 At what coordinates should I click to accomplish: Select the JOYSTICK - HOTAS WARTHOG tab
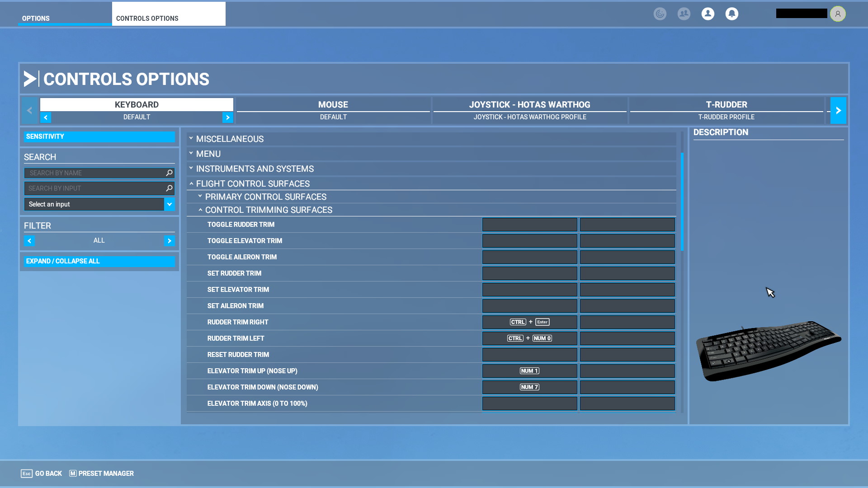529,104
